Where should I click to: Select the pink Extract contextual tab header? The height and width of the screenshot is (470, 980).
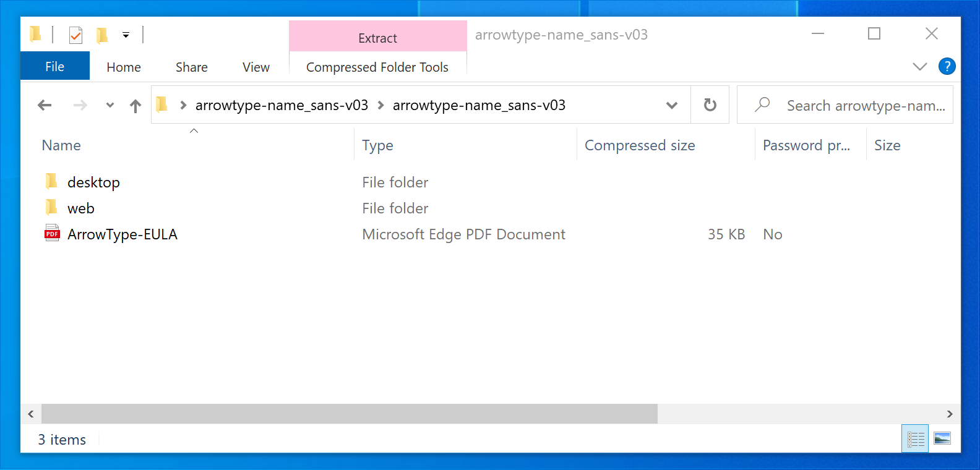click(377, 37)
